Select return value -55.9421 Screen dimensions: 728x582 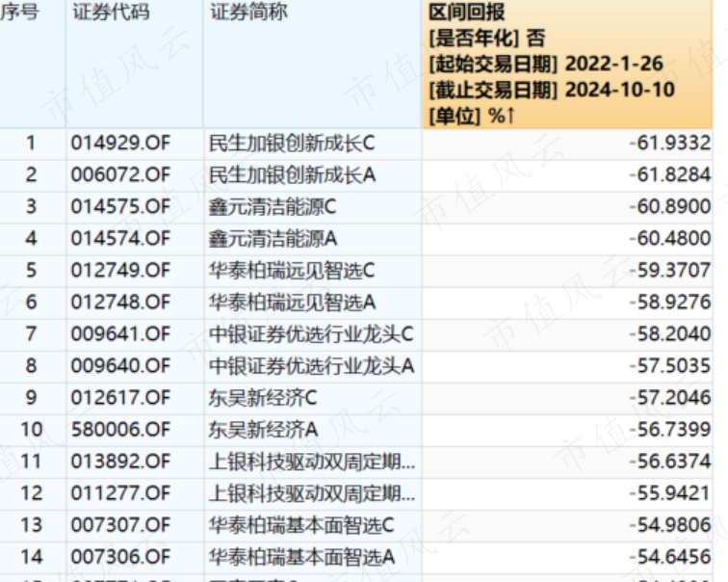click(x=670, y=492)
